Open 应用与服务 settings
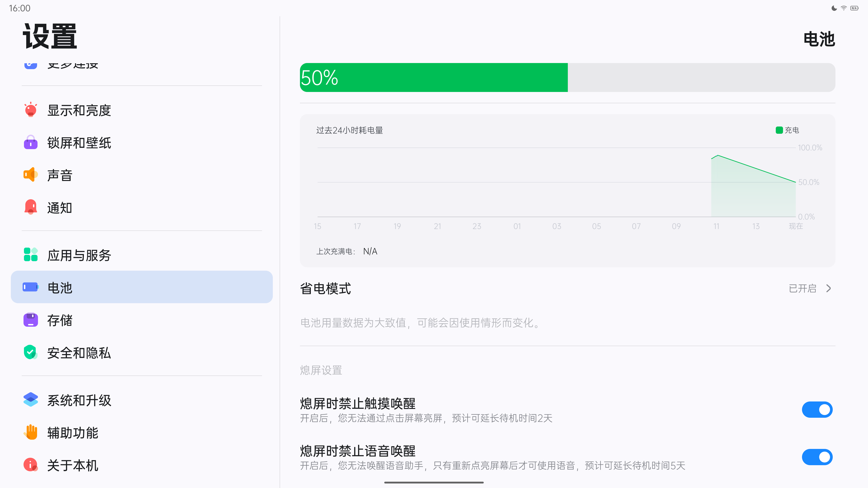 tap(142, 255)
